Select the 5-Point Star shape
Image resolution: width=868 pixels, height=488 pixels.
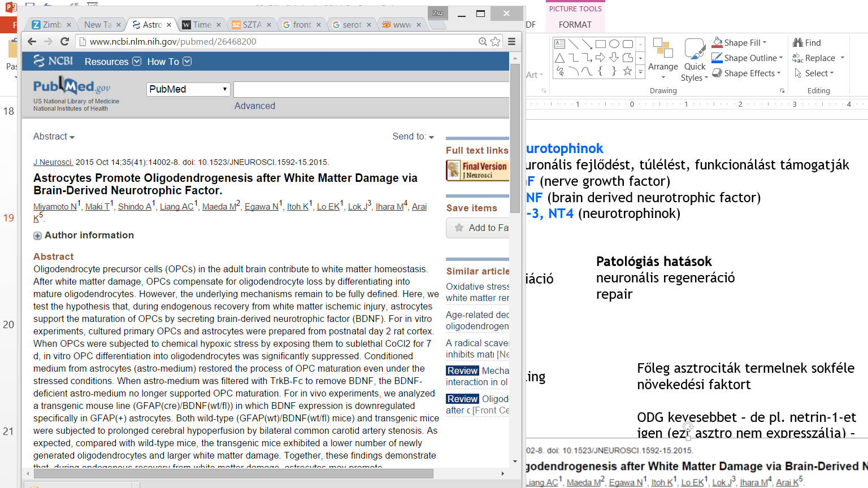coord(627,71)
